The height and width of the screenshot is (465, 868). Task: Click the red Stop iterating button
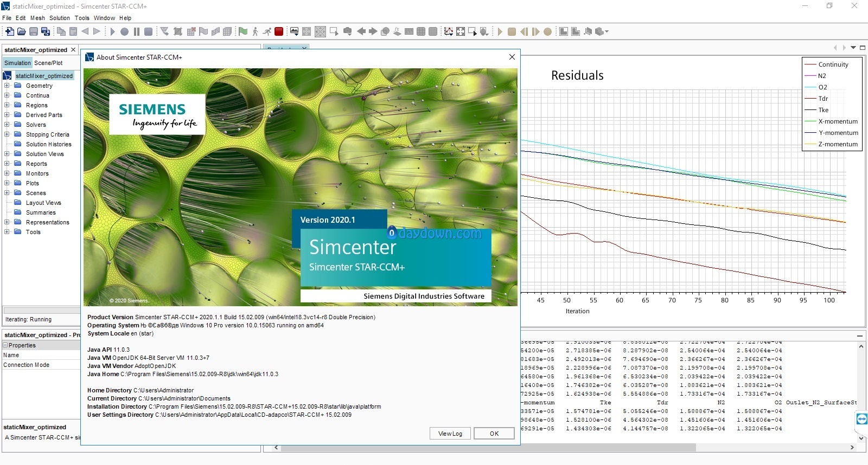click(279, 31)
